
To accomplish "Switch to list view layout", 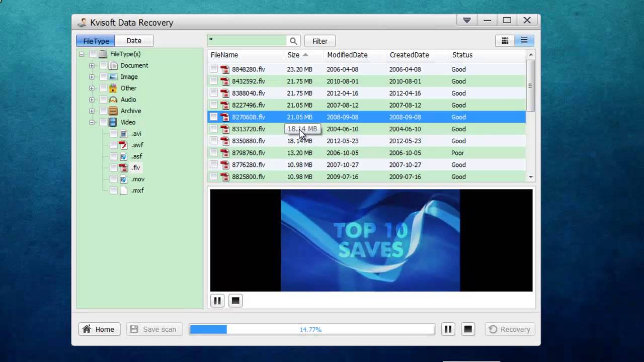I will point(524,41).
